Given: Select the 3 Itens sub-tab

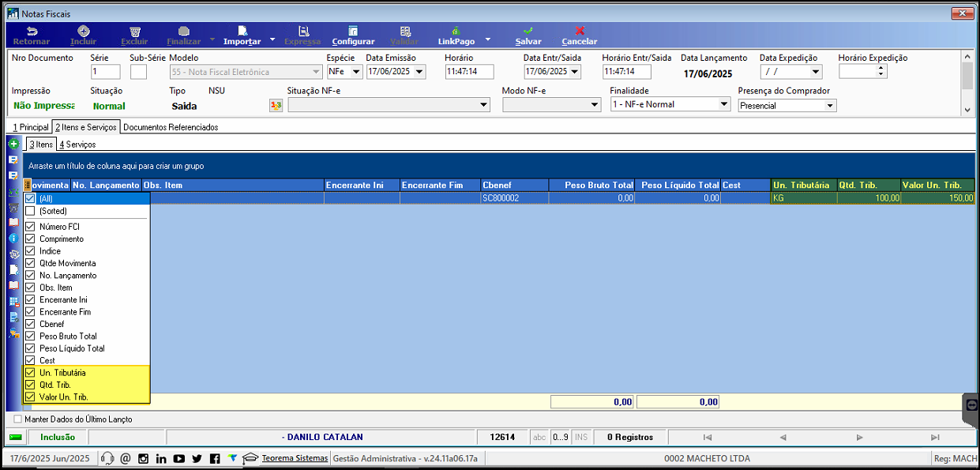Looking at the screenshot, I should [x=41, y=145].
